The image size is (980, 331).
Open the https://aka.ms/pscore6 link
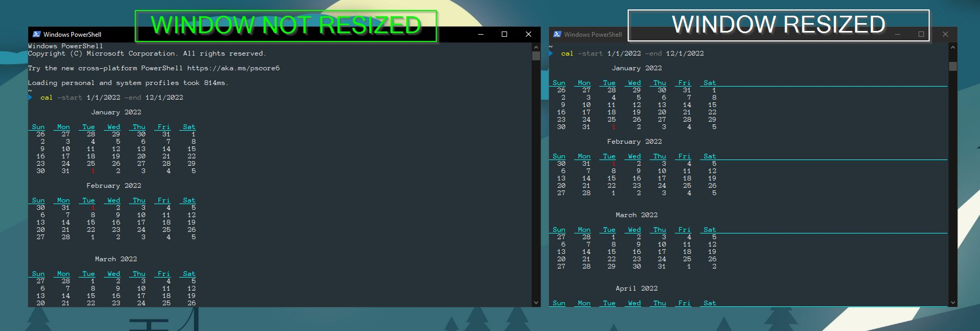coord(233,68)
